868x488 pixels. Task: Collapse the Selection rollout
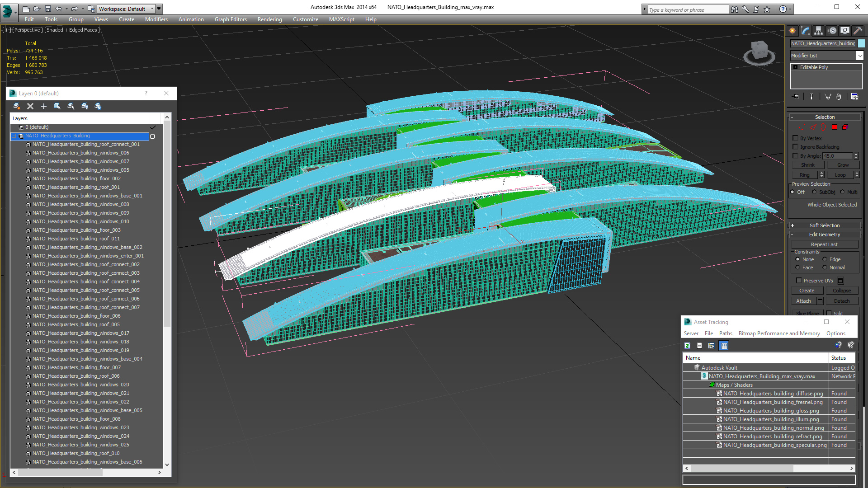click(825, 117)
